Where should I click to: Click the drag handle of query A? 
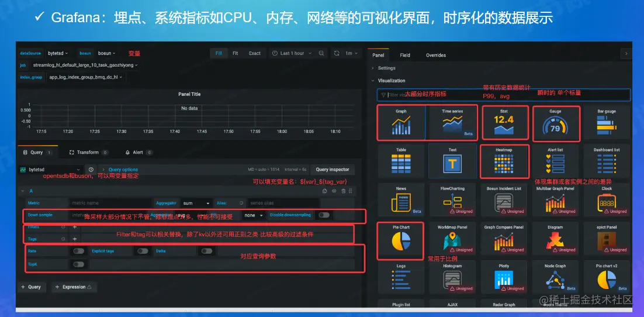point(350,191)
